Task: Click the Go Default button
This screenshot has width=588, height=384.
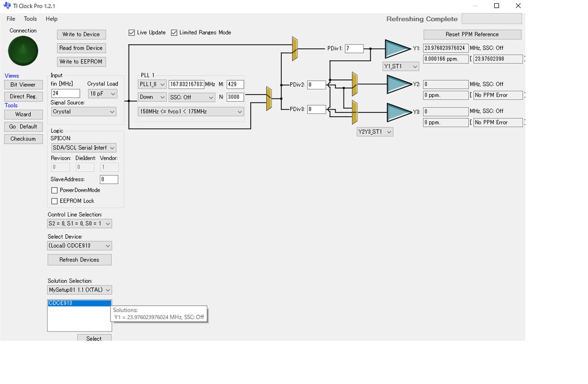Action: tap(23, 127)
